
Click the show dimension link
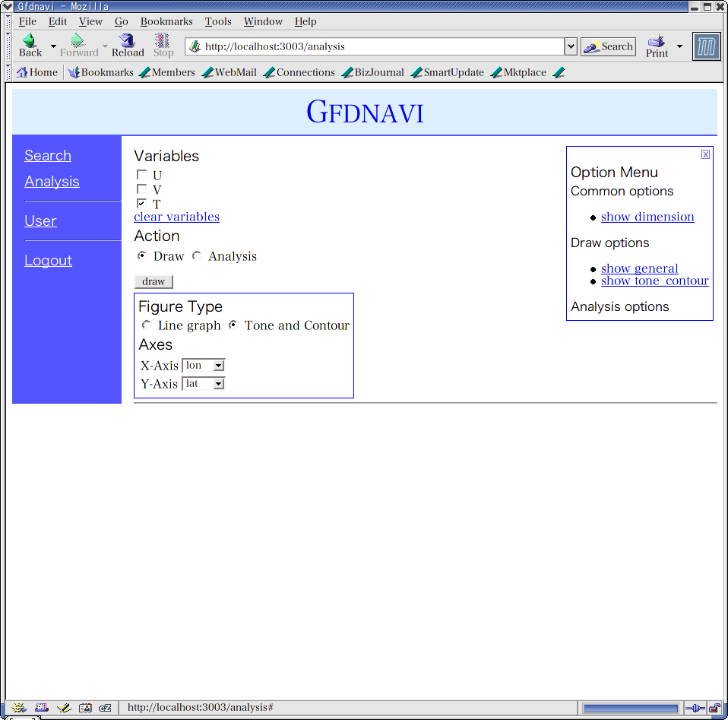(647, 217)
